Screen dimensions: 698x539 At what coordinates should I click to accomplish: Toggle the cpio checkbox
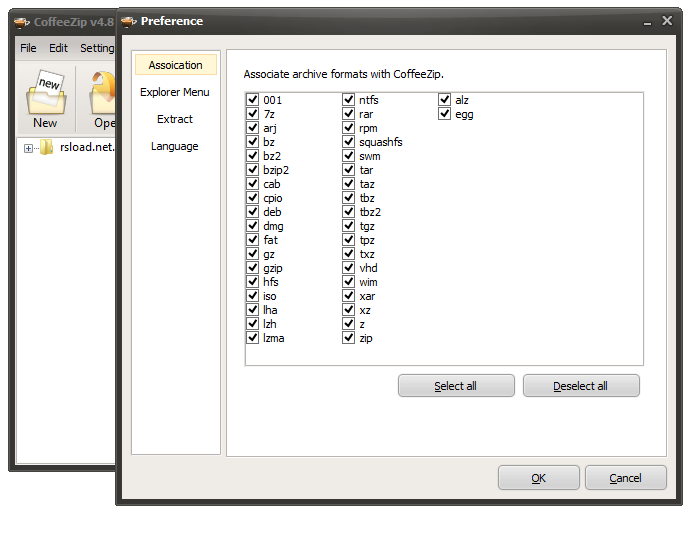(253, 197)
